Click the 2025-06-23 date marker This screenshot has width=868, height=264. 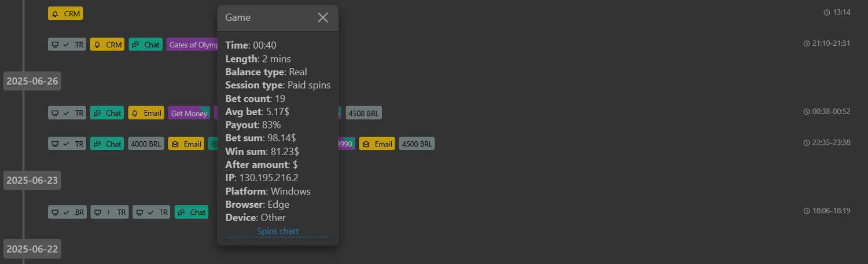tap(32, 180)
